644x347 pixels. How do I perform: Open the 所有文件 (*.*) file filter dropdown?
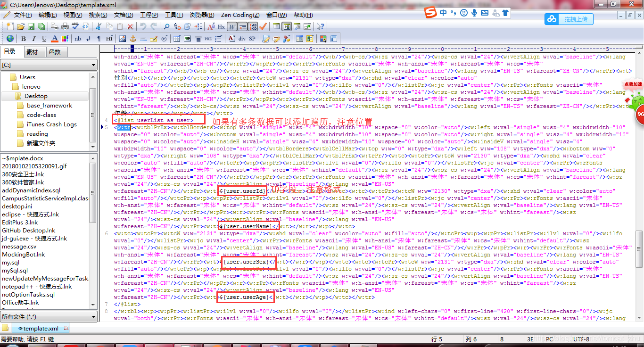(x=49, y=316)
